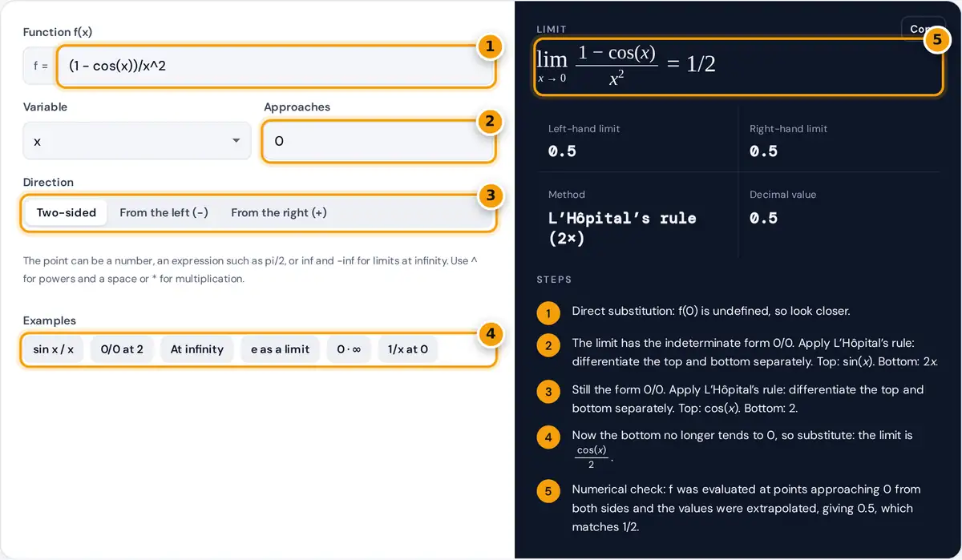Click the Direction label
The height and width of the screenshot is (560, 962).
pos(48,182)
